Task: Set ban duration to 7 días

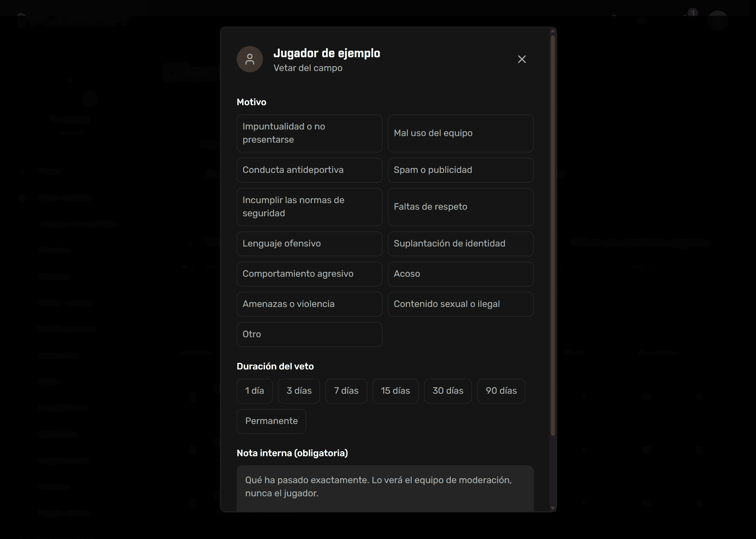Action: (x=346, y=391)
